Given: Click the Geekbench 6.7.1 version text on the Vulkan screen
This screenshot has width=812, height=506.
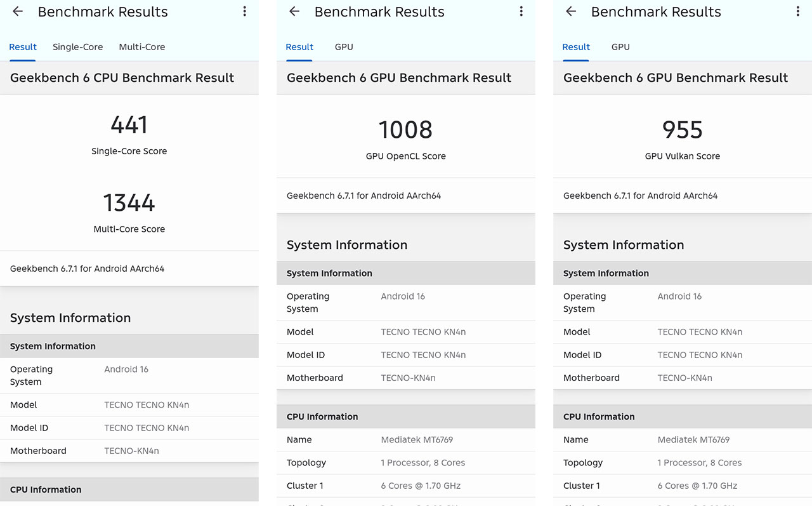Looking at the screenshot, I should (640, 196).
